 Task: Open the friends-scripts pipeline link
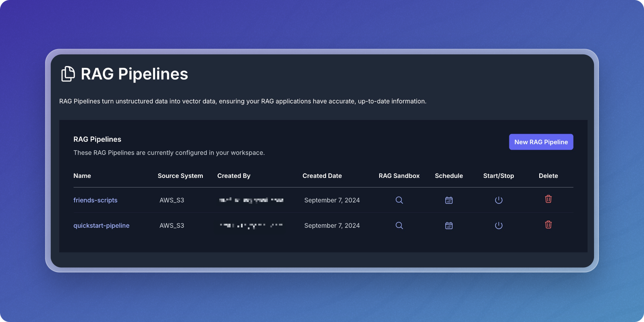(x=96, y=200)
